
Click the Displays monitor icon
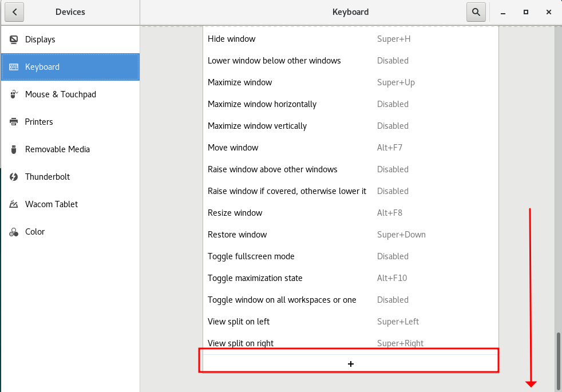click(14, 39)
